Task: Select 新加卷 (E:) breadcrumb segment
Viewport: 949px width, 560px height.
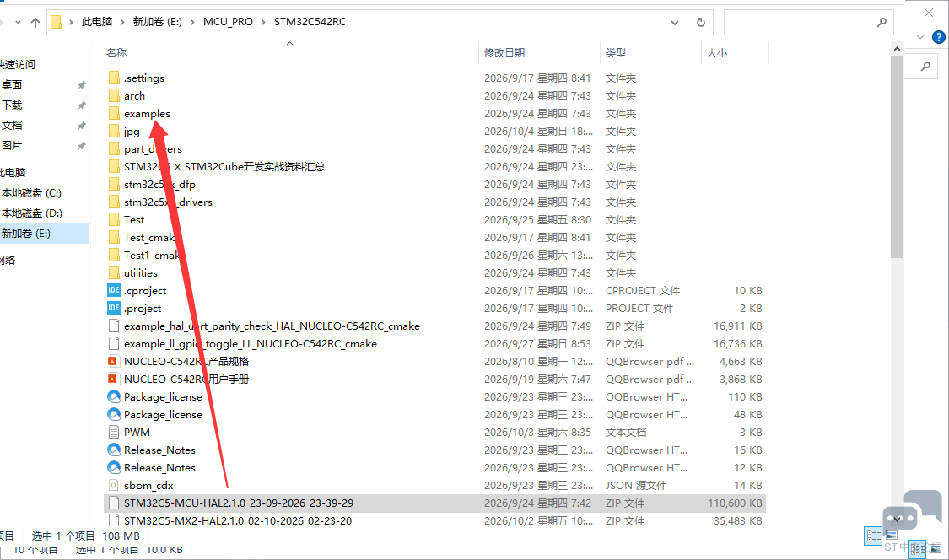Action: click(x=158, y=22)
